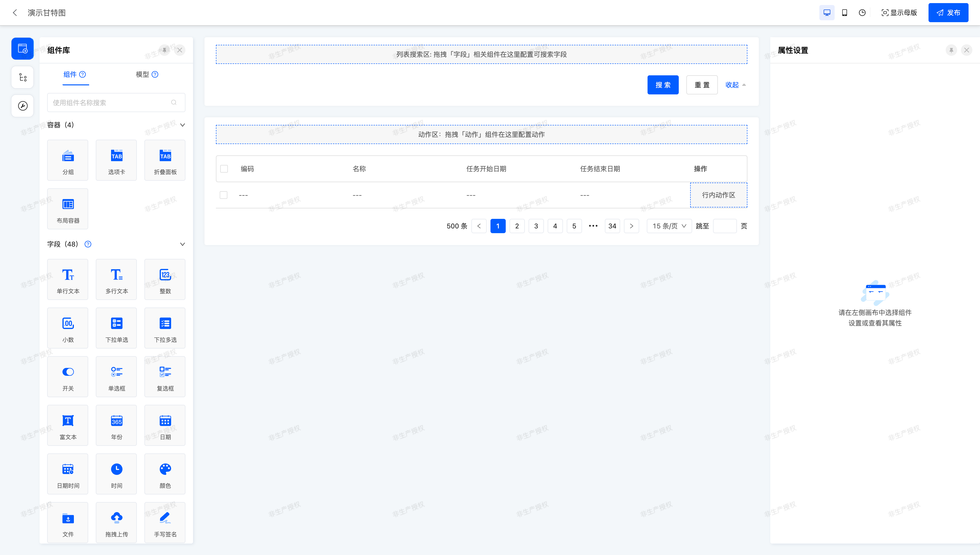The image size is (980, 555).
Task: Switch to the 模型 tab
Action: click(143, 74)
